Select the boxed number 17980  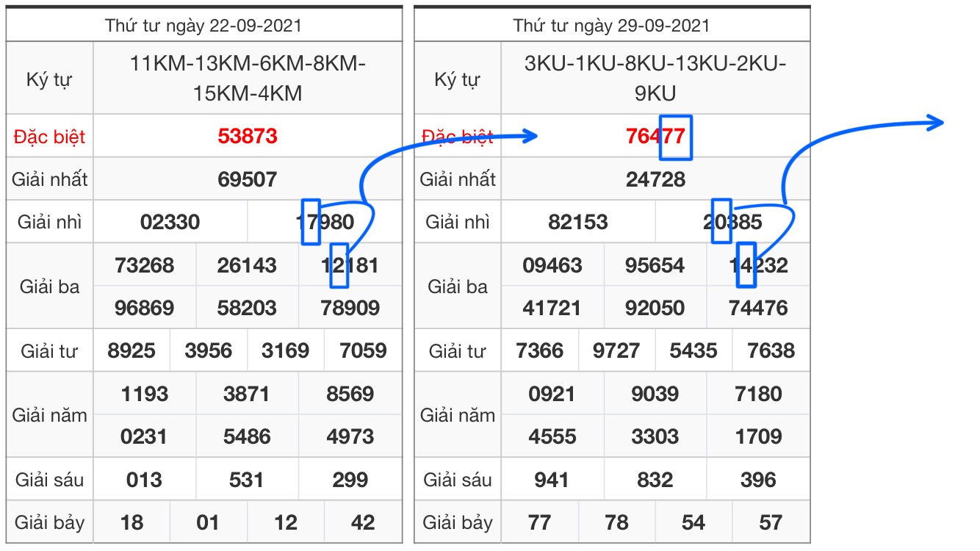(x=325, y=222)
